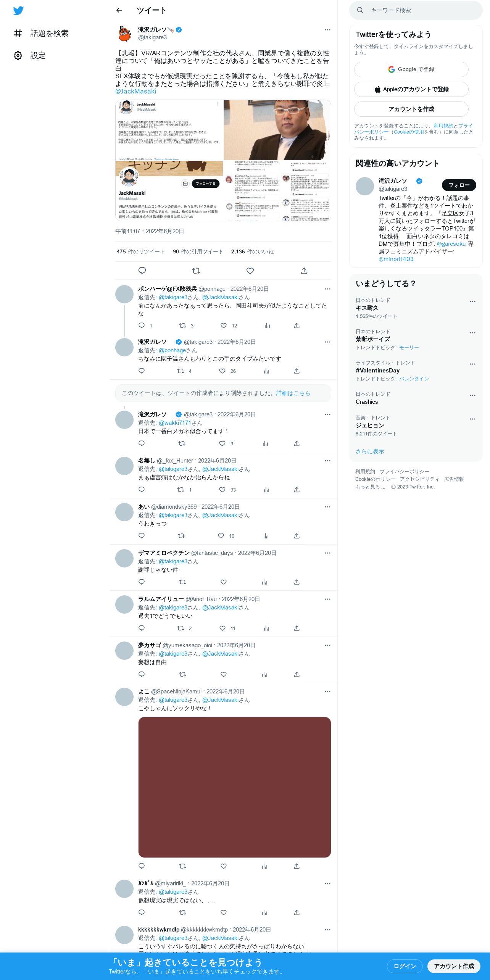Click the さらに表示 link under trends

click(370, 451)
